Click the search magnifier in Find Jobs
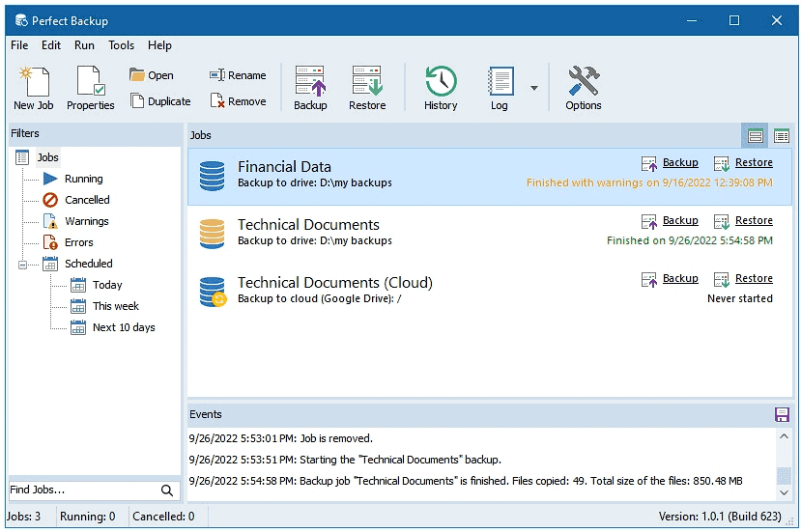The height and width of the screenshot is (532, 801). pyautogui.click(x=166, y=490)
